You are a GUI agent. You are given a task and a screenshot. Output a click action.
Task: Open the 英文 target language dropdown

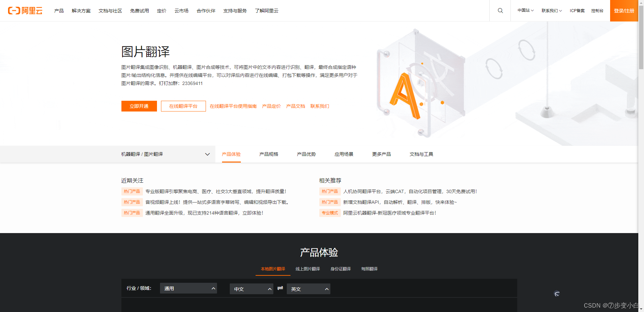point(309,289)
